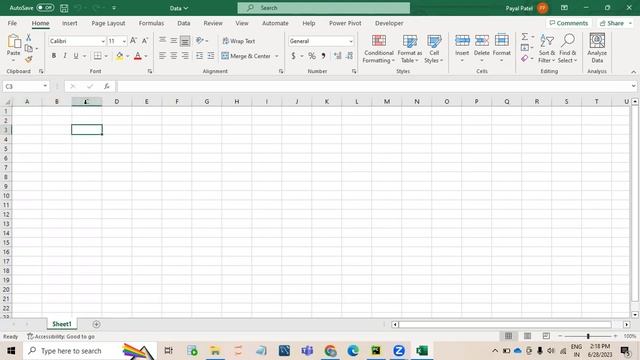Click the Search box in title bar
The image size is (640, 360).
[x=324, y=8]
